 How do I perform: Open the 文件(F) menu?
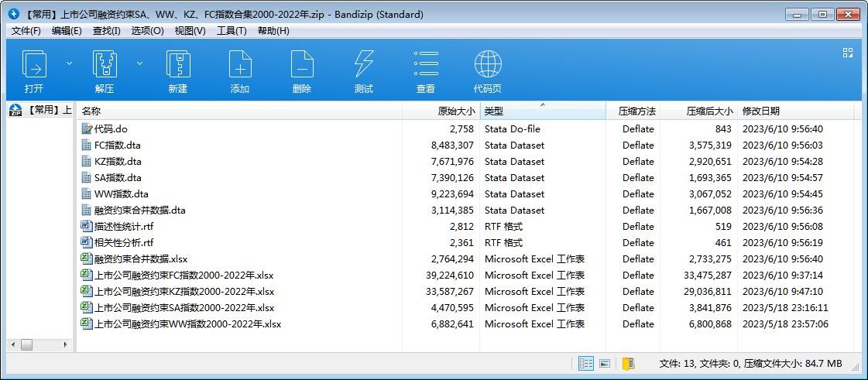[26, 30]
